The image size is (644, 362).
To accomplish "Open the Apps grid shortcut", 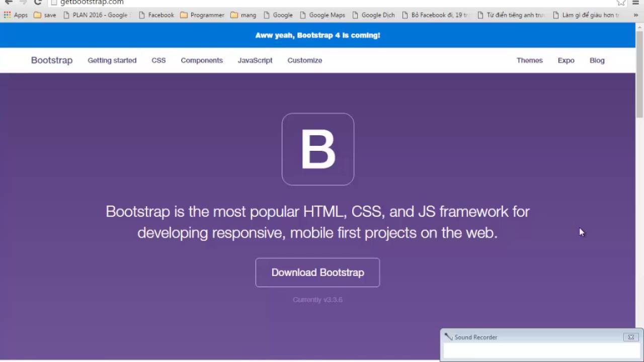I will (16, 15).
